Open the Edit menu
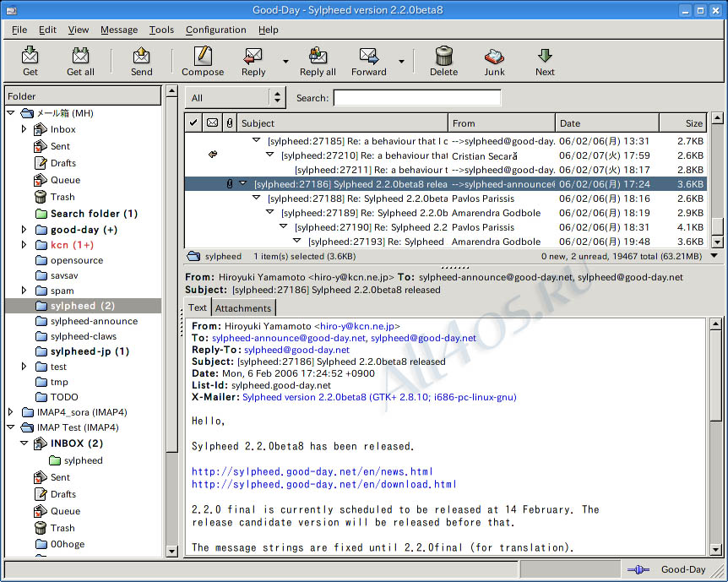This screenshot has width=728, height=582. [x=47, y=30]
